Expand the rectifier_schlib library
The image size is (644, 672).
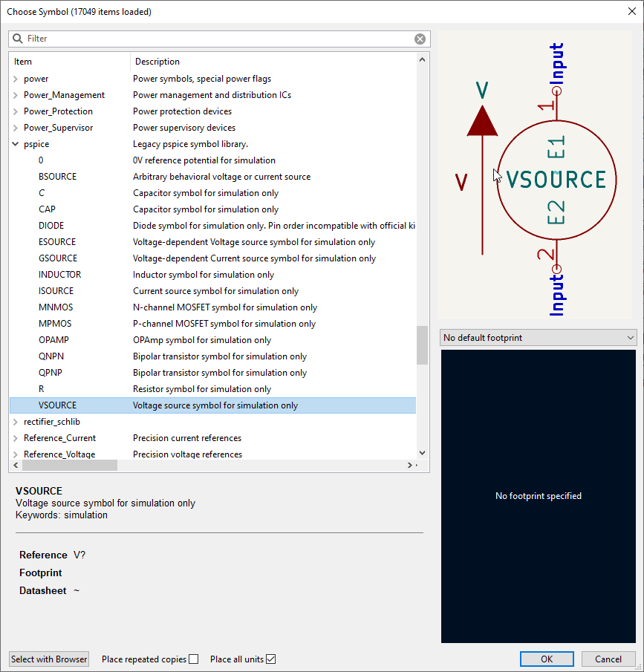pyautogui.click(x=16, y=422)
